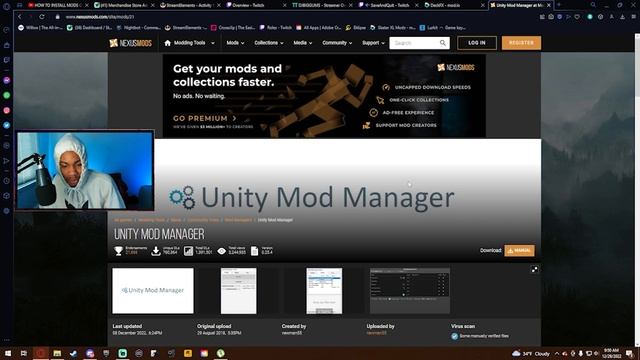640x360 pixels.
Task: Open File Explorer from the taskbar
Action: pyautogui.click(x=57, y=353)
